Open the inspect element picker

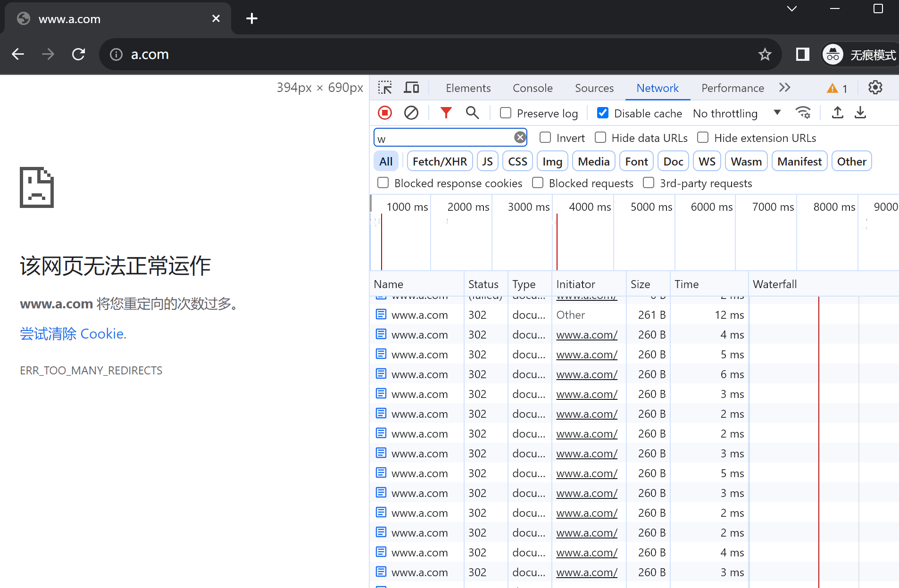[x=385, y=88]
